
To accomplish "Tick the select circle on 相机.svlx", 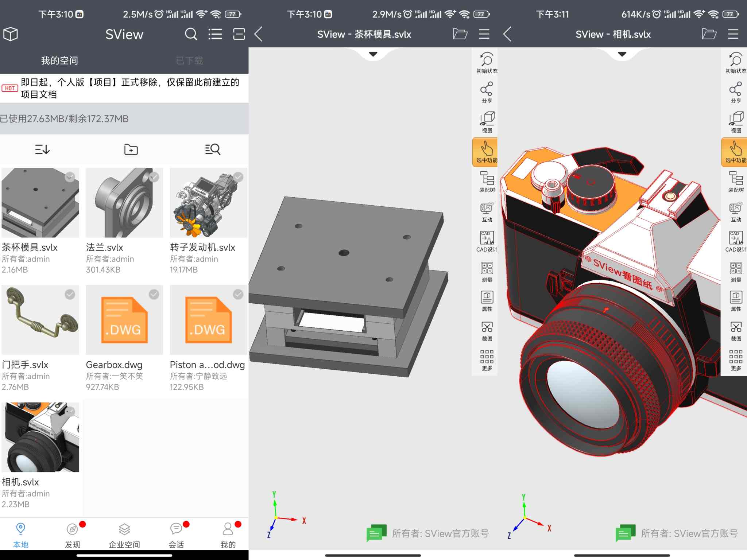I will click(x=70, y=412).
